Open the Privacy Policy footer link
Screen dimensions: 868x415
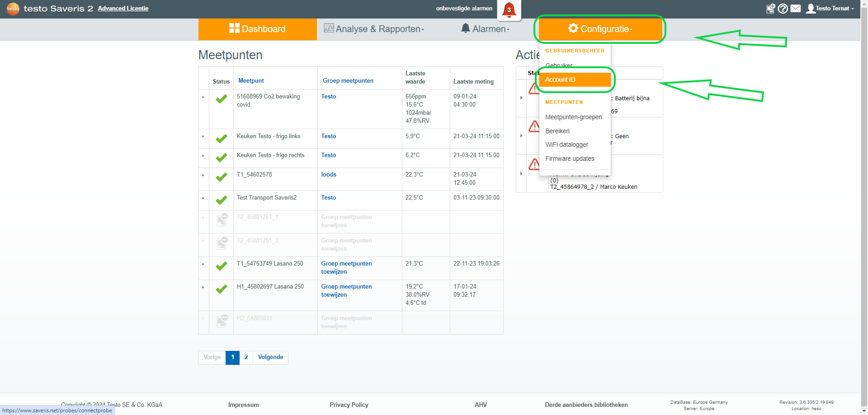click(x=349, y=405)
